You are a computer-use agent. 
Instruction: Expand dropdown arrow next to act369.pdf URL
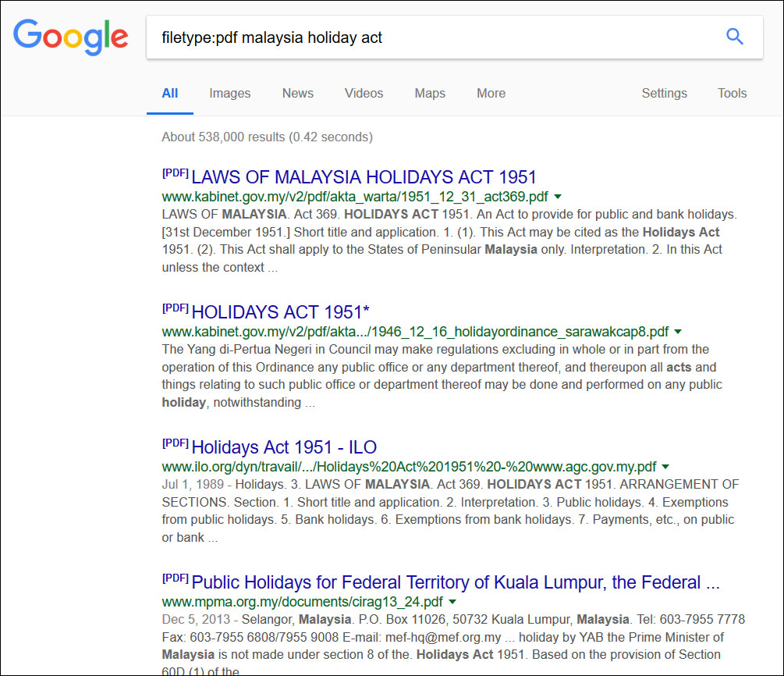tap(558, 197)
